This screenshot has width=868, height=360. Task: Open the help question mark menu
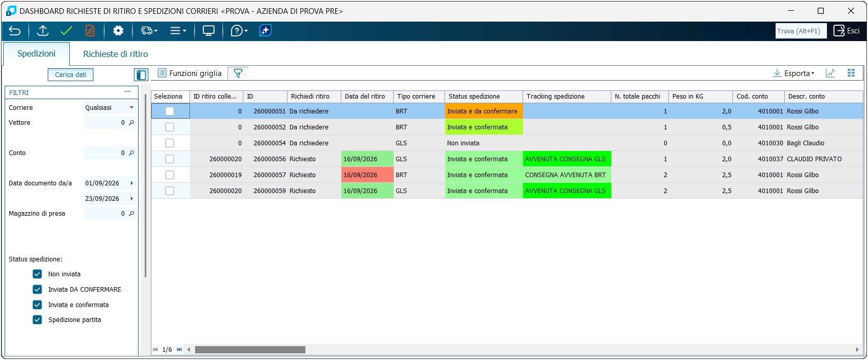pos(239,31)
